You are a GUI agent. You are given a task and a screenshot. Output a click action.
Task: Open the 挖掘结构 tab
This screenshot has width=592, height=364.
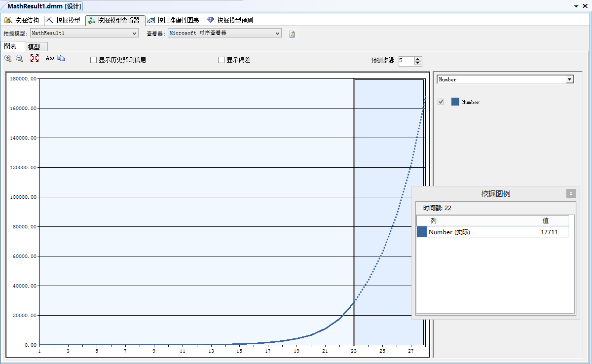(22, 20)
